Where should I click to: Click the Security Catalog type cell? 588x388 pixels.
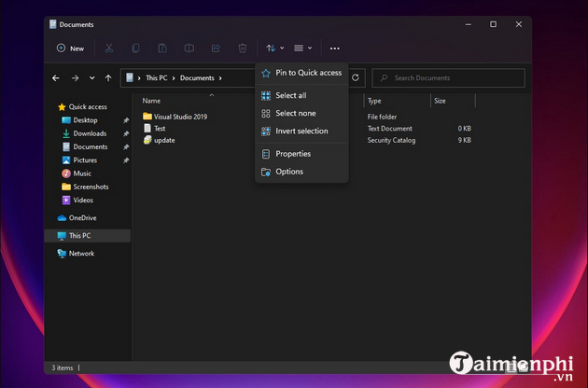coord(391,140)
